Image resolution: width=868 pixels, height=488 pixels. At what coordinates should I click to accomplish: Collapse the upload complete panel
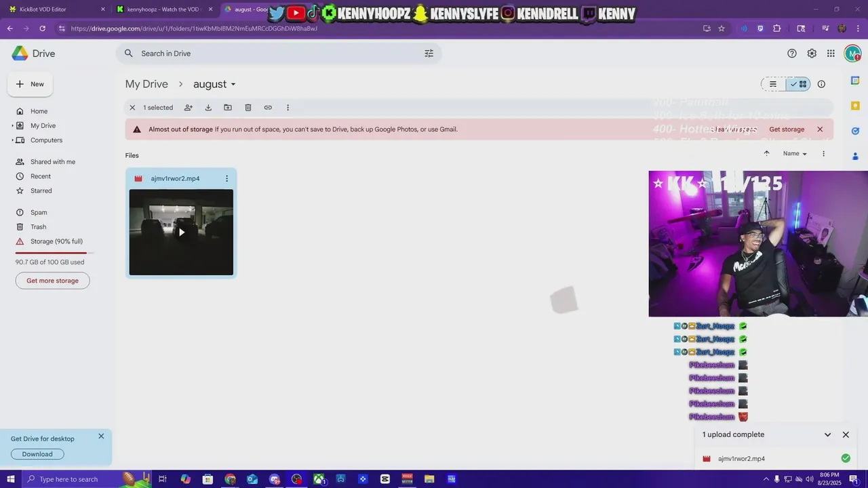click(827, 435)
